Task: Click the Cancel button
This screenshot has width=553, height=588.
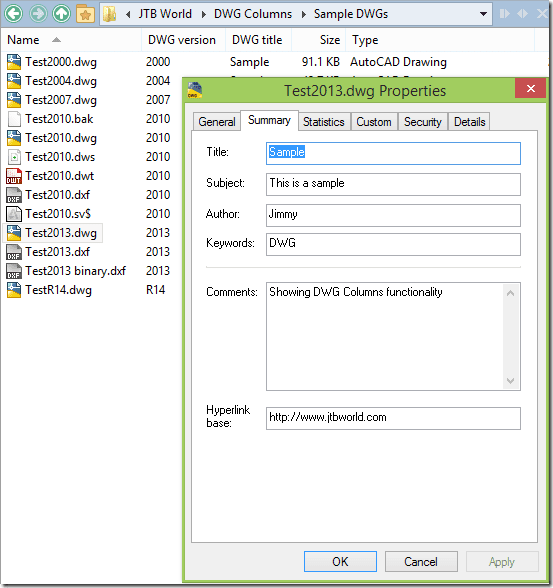Action: [x=421, y=561]
